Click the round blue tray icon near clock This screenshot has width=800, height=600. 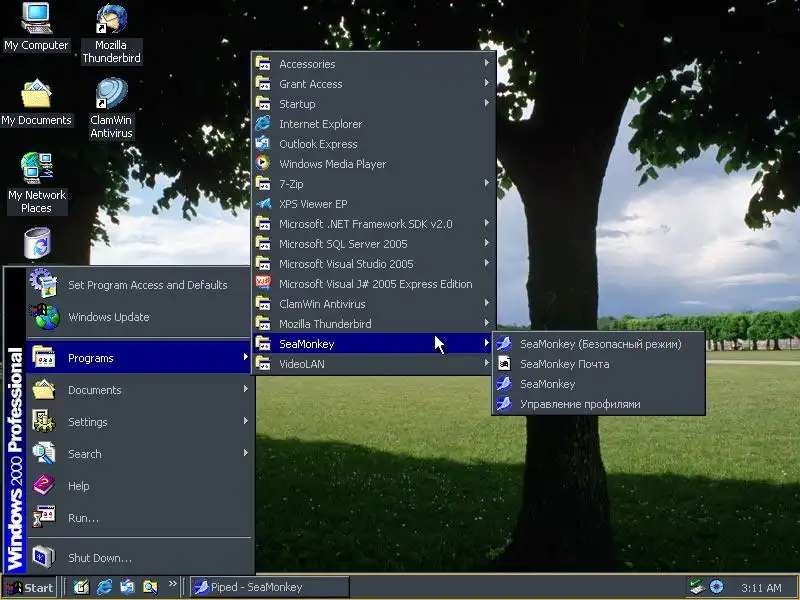[x=716, y=587]
